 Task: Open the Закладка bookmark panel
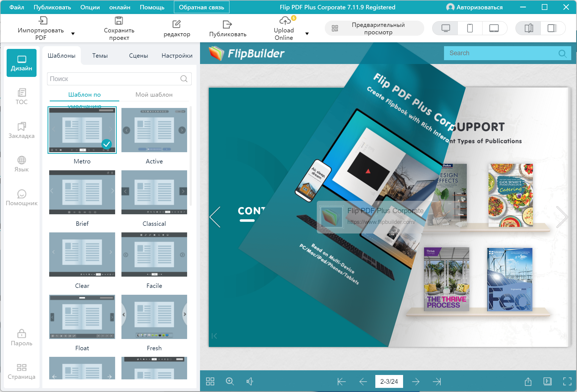click(21, 130)
